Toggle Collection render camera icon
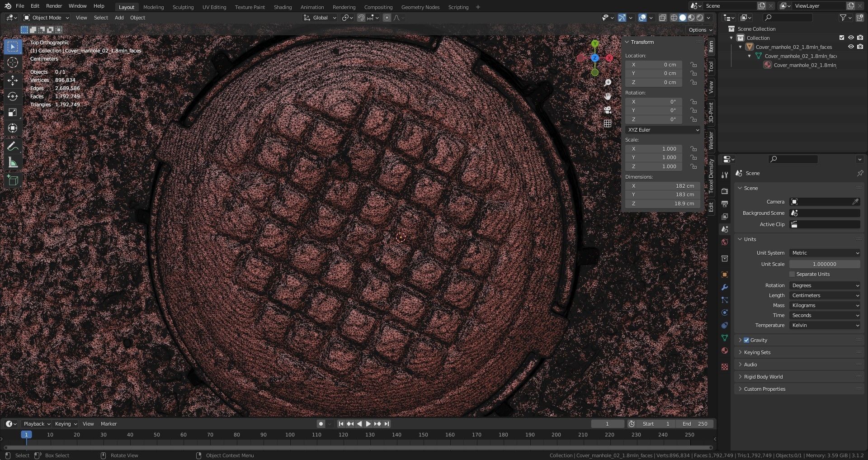The height and width of the screenshot is (460, 868). [860, 38]
